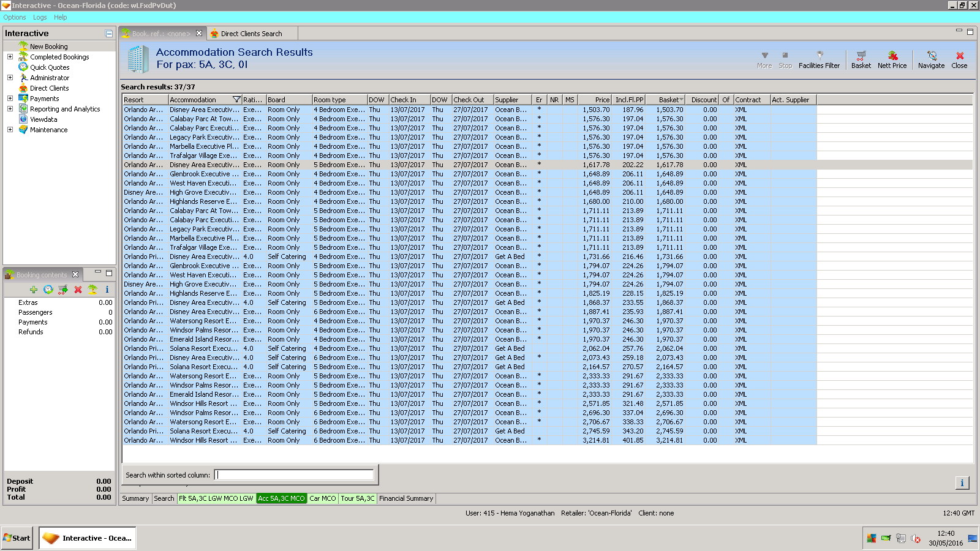Expand the Maintenance tree node
This screenshot has height=551, width=980.
(10, 130)
